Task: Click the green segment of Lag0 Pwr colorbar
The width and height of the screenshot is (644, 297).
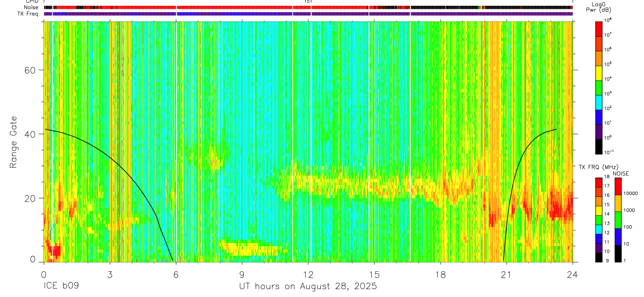Action: [x=598, y=87]
